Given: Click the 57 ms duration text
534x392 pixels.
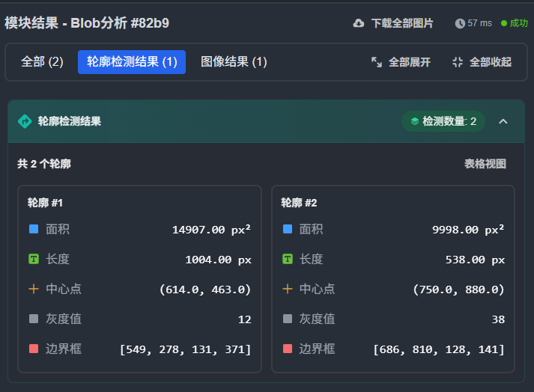Looking at the screenshot, I should pos(479,23).
